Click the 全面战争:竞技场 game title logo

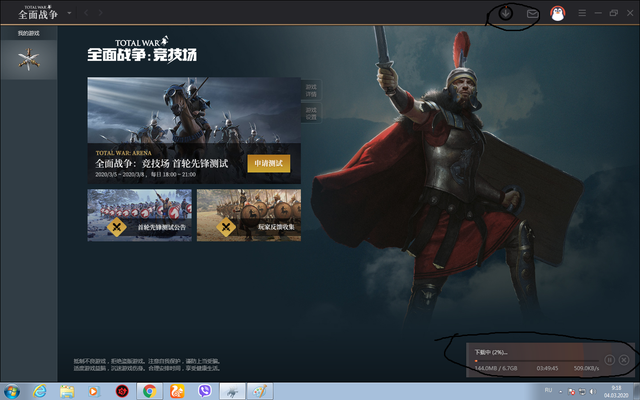(142, 49)
